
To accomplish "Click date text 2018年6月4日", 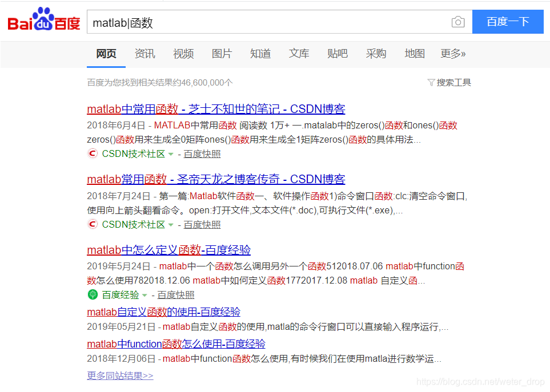I will click(116, 126).
